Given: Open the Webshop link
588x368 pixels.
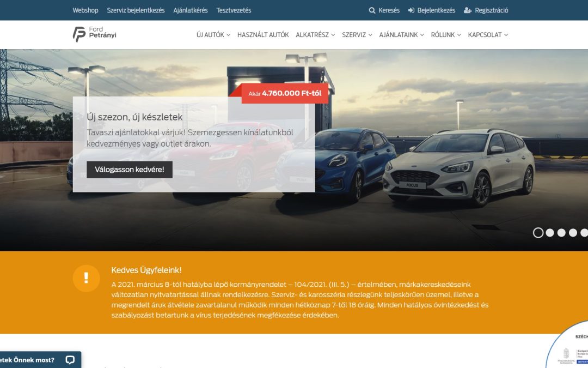Looking at the screenshot, I should 85,10.
